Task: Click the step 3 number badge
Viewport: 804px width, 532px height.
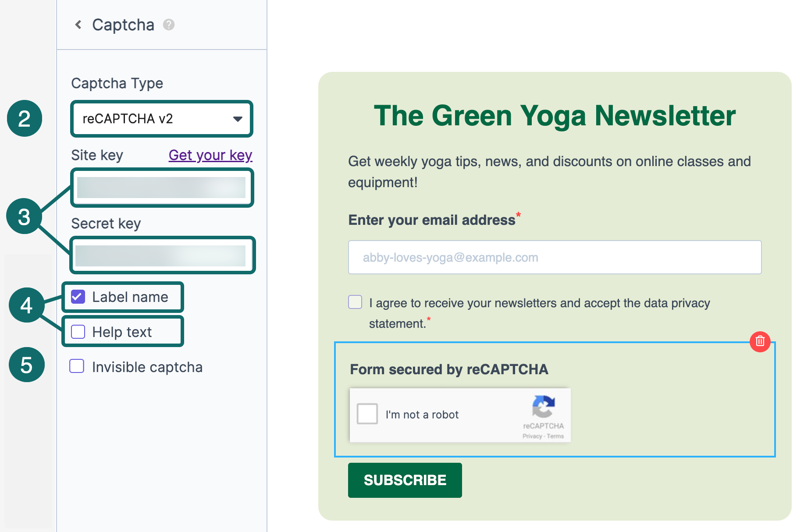Action: click(24, 216)
